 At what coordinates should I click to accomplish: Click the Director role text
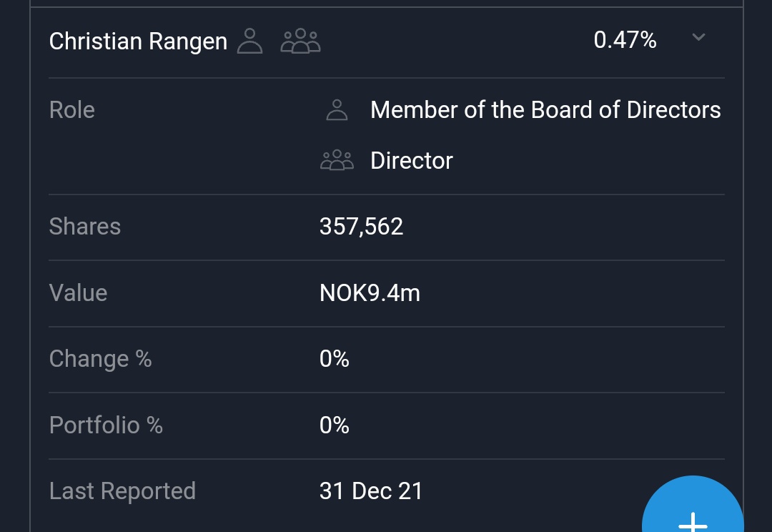tap(412, 161)
